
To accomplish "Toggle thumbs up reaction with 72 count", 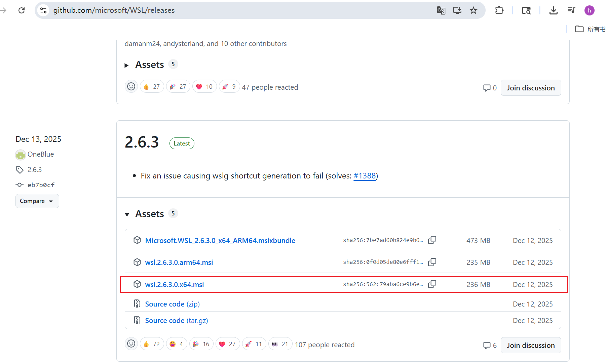I will 152,344.
